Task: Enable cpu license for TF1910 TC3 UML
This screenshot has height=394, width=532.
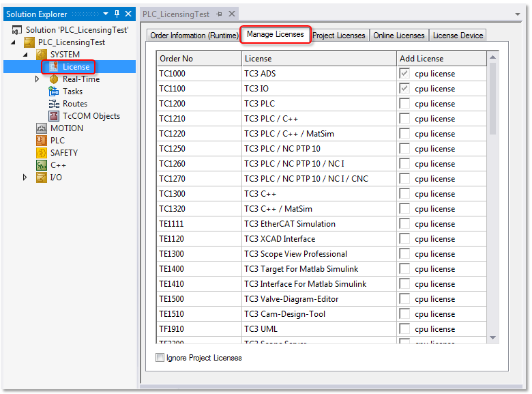Action: [x=404, y=328]
